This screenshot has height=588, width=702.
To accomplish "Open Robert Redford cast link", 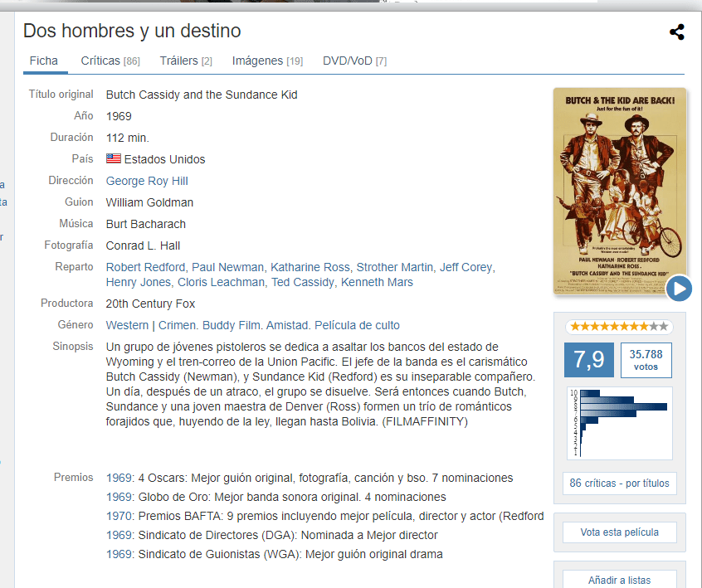I will click(146, 267).
